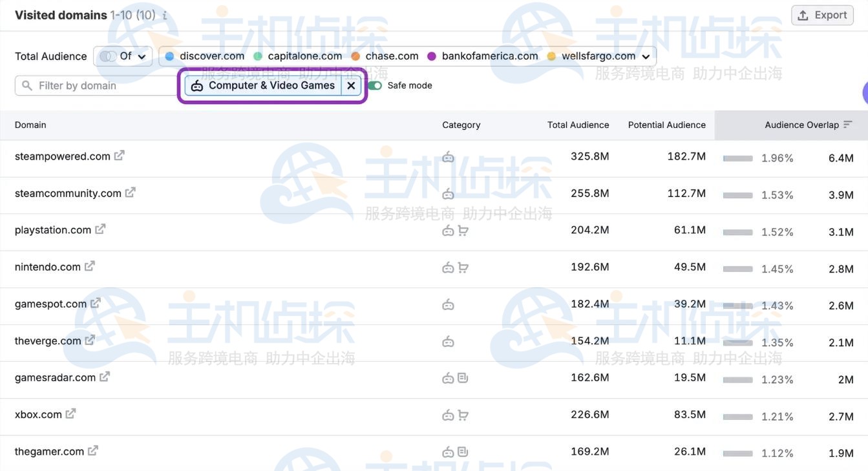The width and height of the screenshot is (868, 471).
Task: Remove the Computer & Video Games filter
Action: coord(351,85)
